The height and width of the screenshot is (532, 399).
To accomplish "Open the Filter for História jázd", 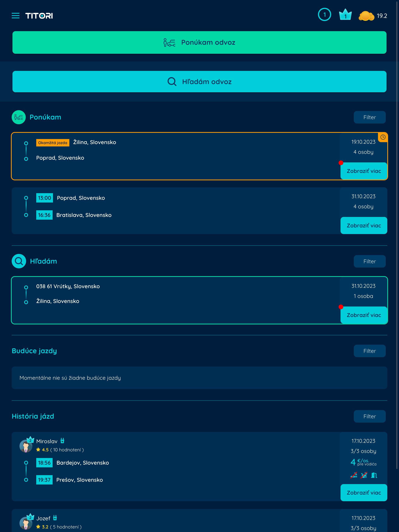I will coord(369,416).
